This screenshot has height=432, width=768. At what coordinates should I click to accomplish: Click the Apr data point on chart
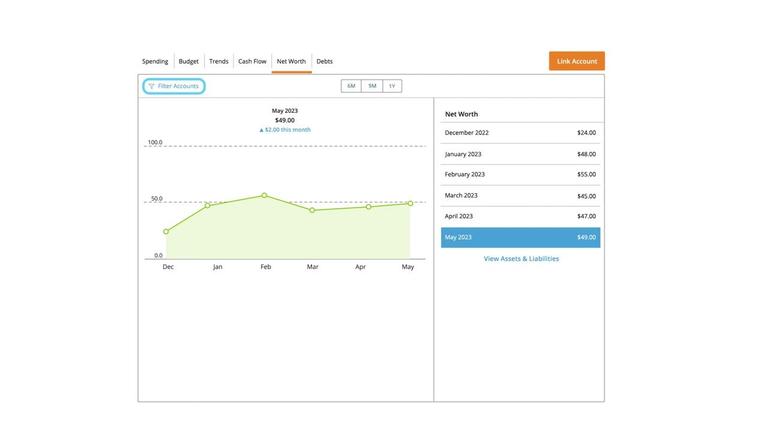(368, 207)
